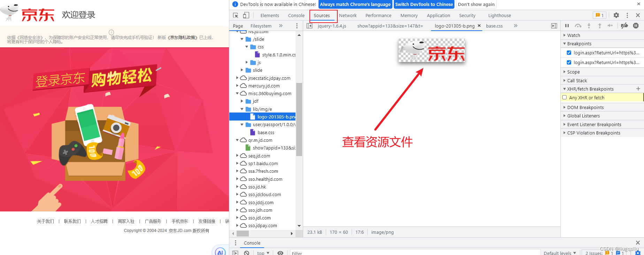644x255 pixels.
Task: Click the step out of function icon
Action: (600, 26)
